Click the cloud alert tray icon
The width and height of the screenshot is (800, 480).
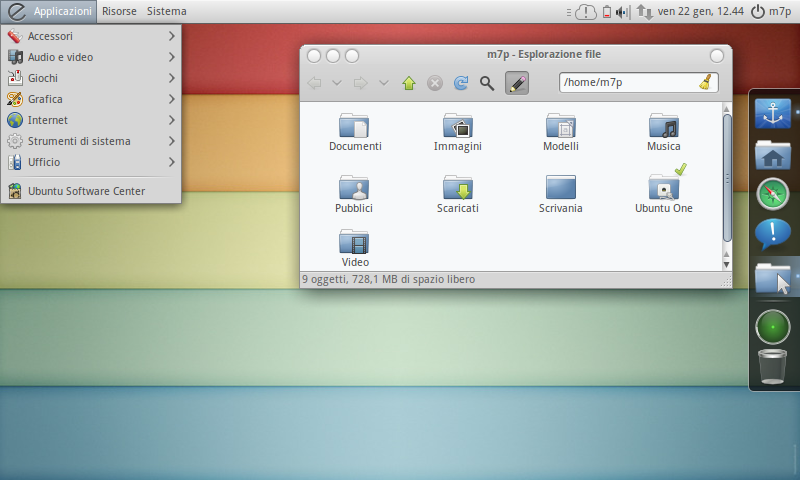pos(586,11)
